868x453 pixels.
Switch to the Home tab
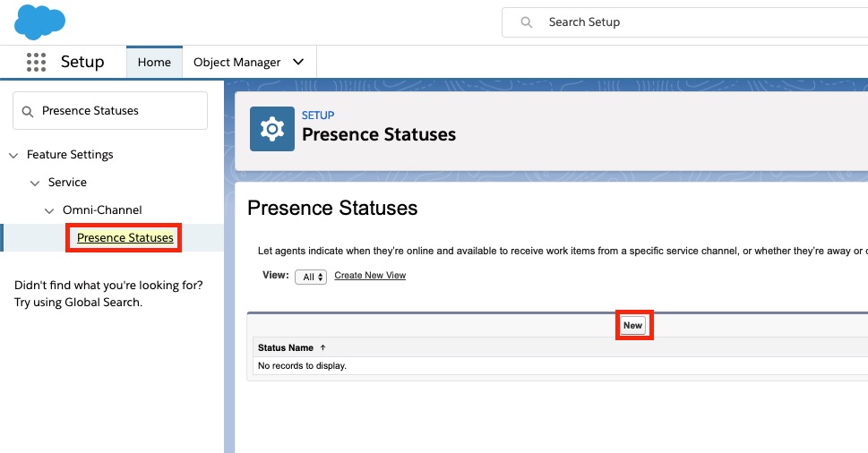154,62
